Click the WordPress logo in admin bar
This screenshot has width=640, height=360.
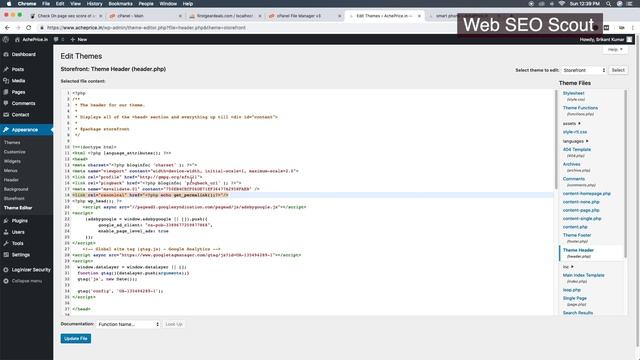pyautogui.click(x=6, y=40)
